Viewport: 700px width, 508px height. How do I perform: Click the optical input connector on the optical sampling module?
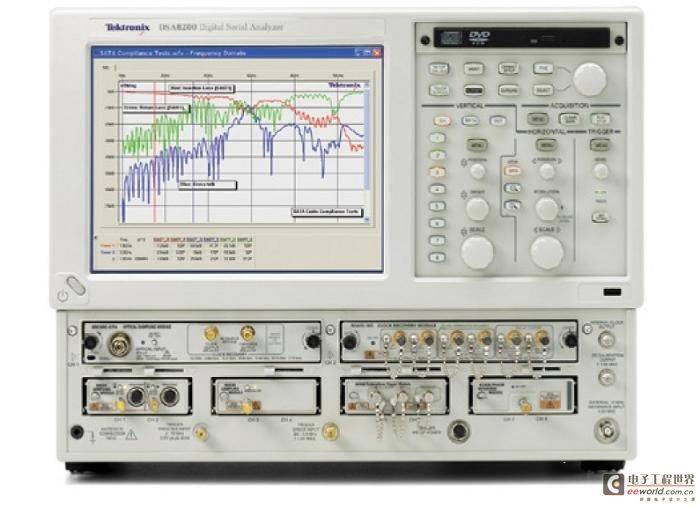[x=120, y=344]
